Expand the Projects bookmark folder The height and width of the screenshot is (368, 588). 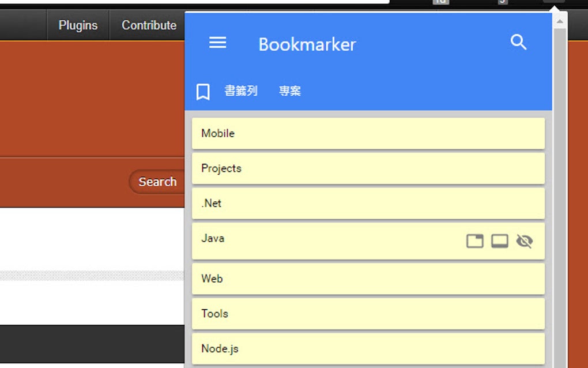pyautogui.click(x=367, y=168)
